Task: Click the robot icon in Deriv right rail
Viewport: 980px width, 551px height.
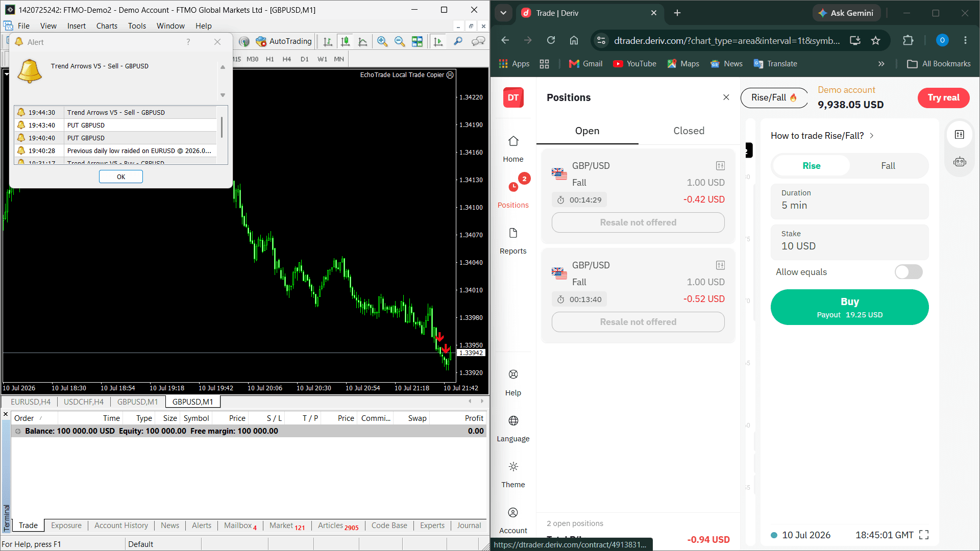Action: click(960, 162)
